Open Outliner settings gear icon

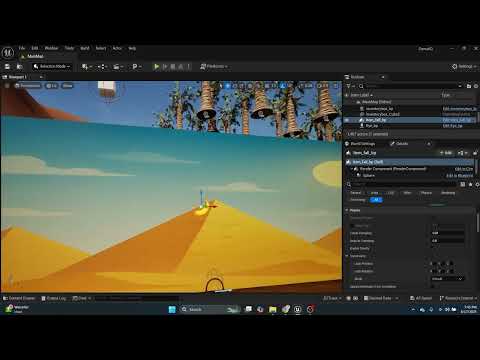pos(476,86)
